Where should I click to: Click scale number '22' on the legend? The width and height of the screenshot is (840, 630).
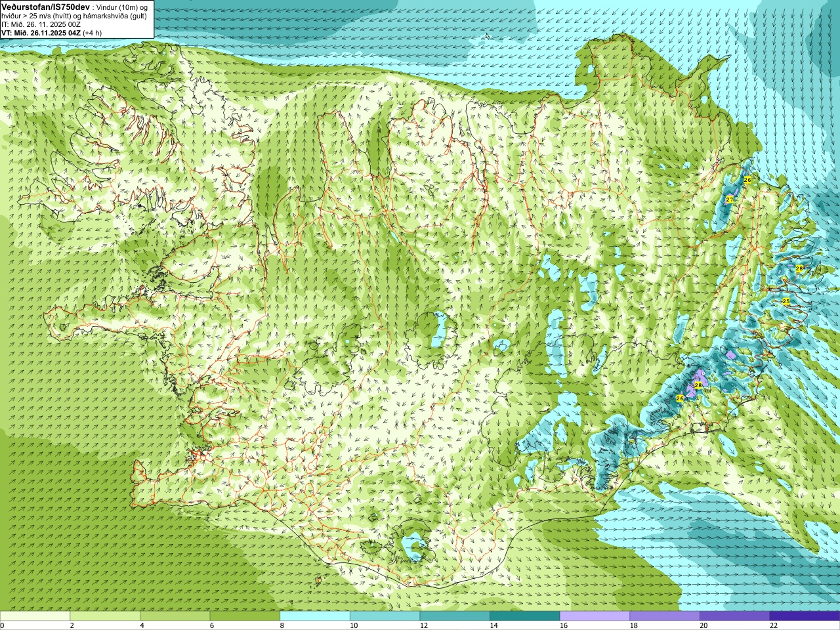pyautogui.click(x=774, y=625)
